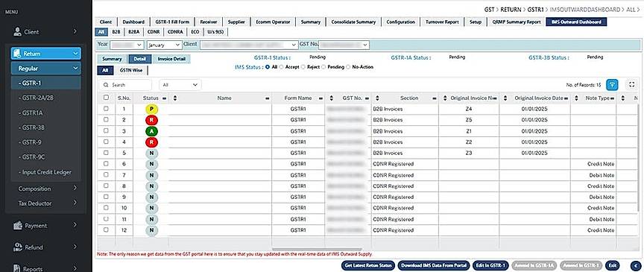Image resolution: width=644 pixels, height=272 pixels.
Task: Open QRMP Summary Report tab
Action: point(517,22)
